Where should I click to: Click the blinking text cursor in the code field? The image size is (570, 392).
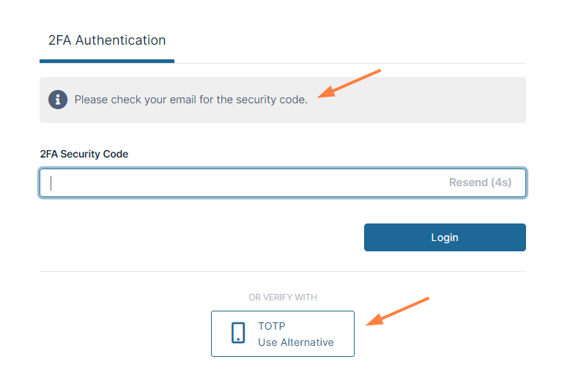(x=51, y=183)
